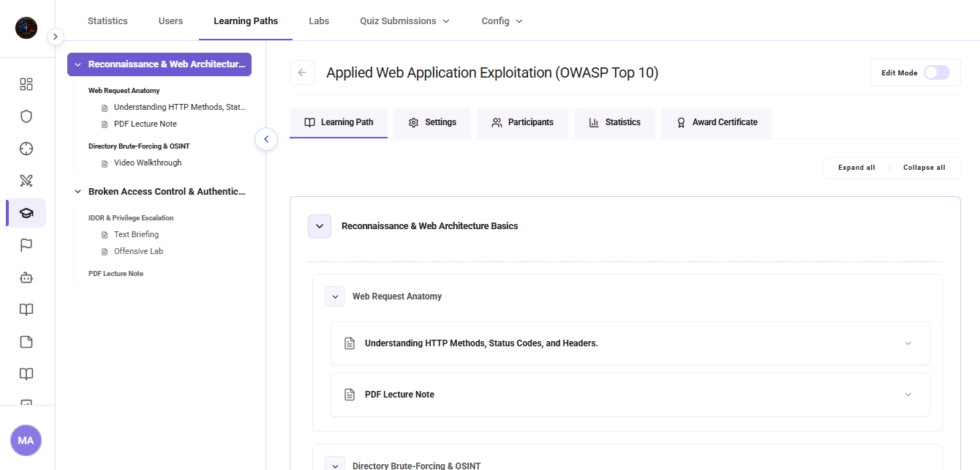Select IDOR & Privilege Escalation in outline

tap(131, 218)
